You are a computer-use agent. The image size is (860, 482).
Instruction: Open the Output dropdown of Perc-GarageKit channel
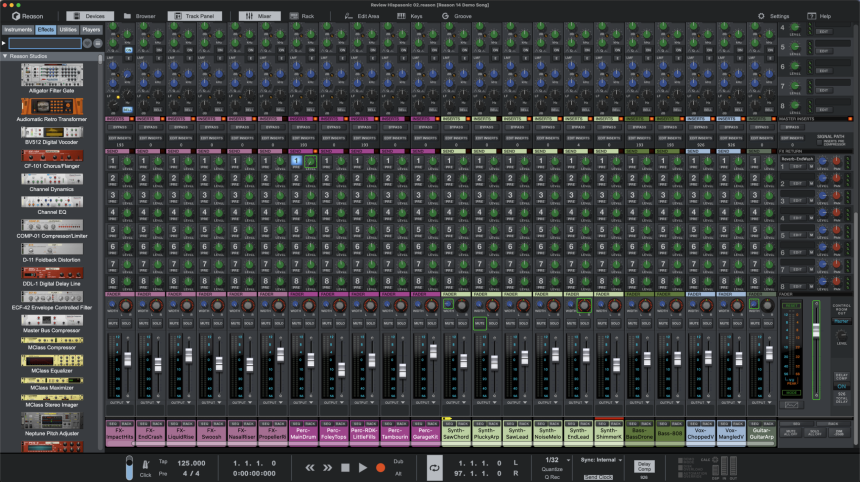(x=426, y=402)
